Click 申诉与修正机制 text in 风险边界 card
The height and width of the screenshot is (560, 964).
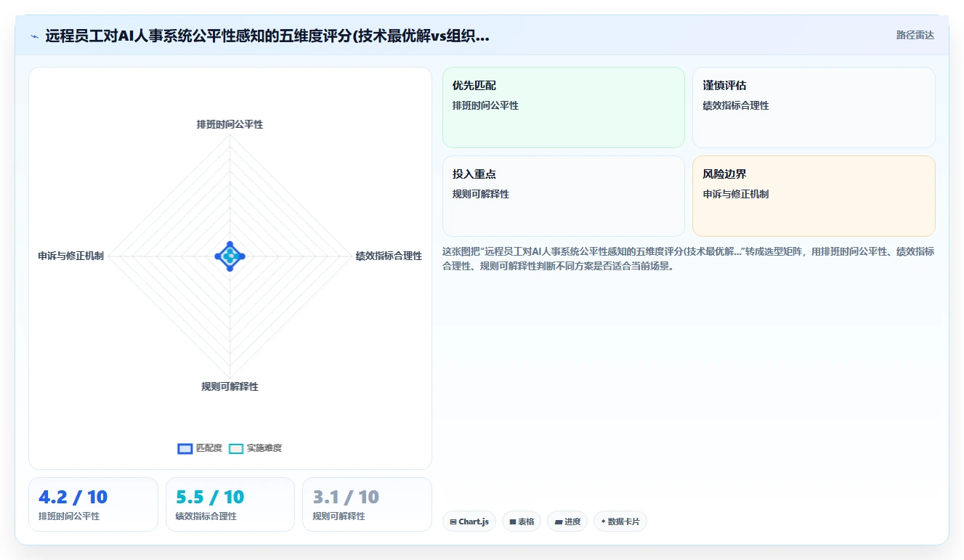tap(736, 194)
